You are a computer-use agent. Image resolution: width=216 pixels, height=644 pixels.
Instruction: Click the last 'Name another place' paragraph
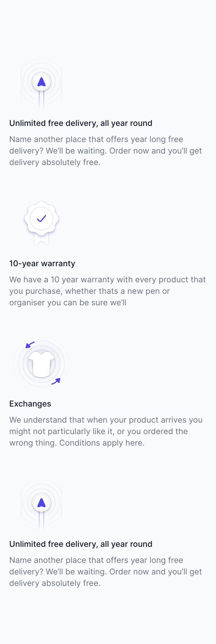105,572
